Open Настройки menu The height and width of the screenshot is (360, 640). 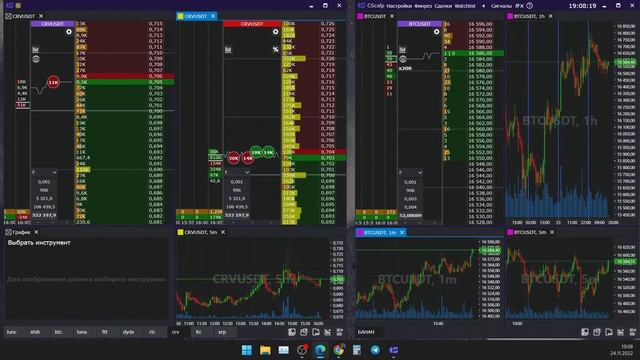399,6
